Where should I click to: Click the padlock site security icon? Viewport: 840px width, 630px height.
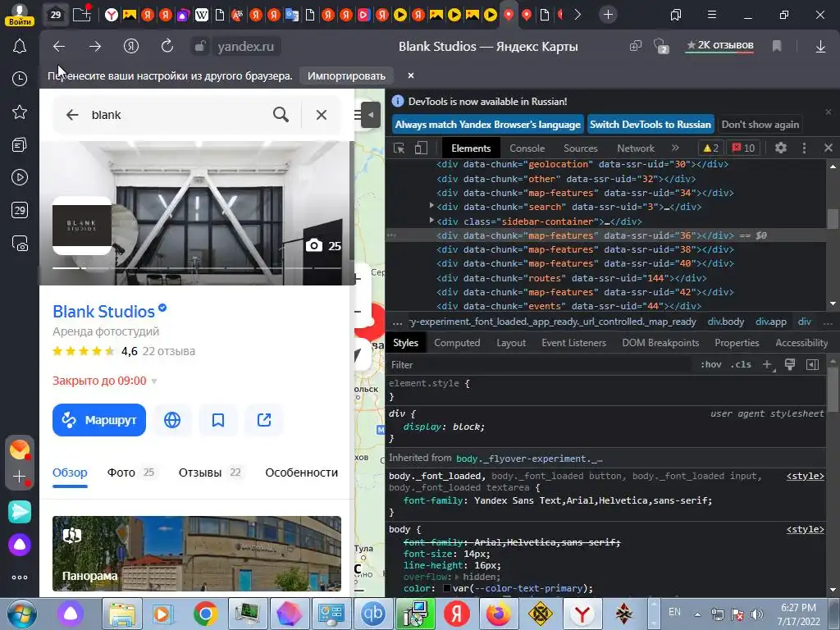pos(199,47)
